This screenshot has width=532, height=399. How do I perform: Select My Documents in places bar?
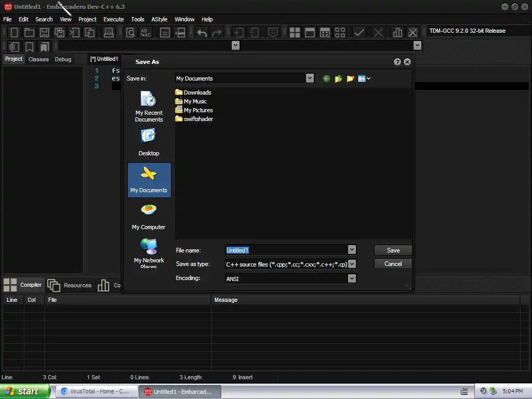coord(149,180)
